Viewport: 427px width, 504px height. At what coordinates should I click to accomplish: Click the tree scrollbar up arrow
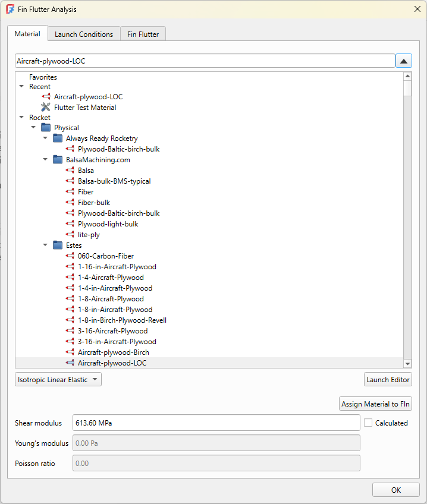point(407,76)
